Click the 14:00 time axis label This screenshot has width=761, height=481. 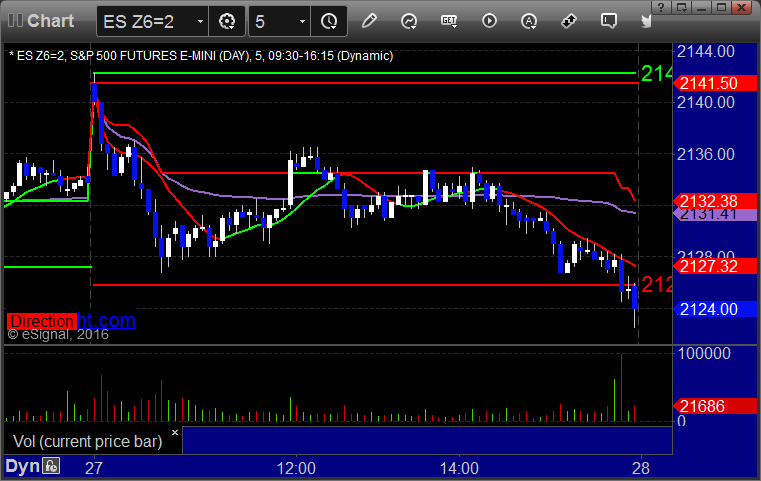[459, 468]
